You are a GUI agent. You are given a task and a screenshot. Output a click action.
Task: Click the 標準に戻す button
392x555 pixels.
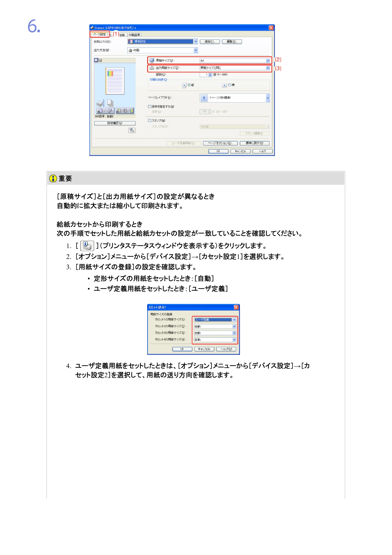[255, 143]
